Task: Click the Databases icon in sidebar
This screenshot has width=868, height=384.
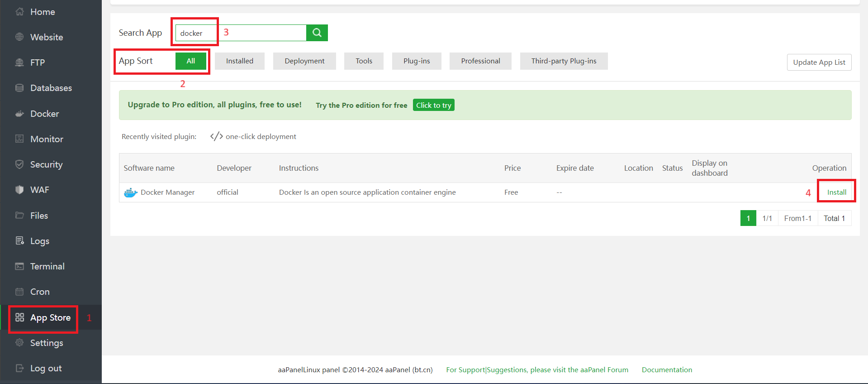Action: click(19, 88)
